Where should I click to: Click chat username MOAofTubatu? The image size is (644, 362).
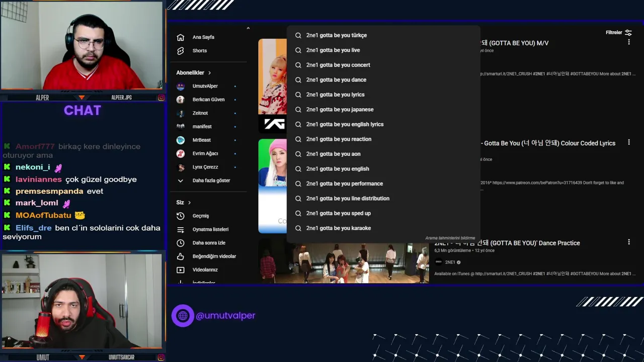pos(43,215)
